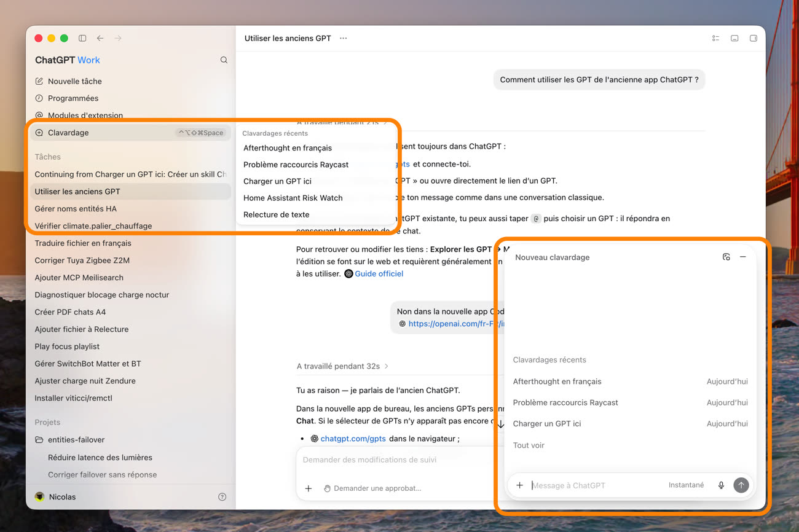
Task: Toggle the right side panel icon
Action: pos(753,38)
